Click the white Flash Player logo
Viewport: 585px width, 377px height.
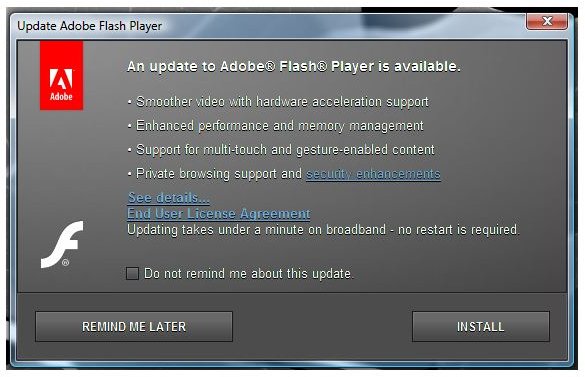tap(62, 244)
